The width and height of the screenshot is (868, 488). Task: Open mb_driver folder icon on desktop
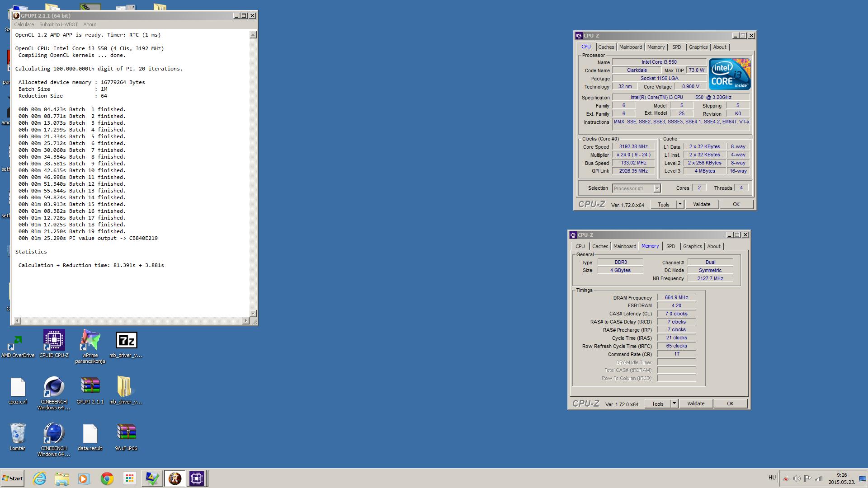click(x=125, y=391)
